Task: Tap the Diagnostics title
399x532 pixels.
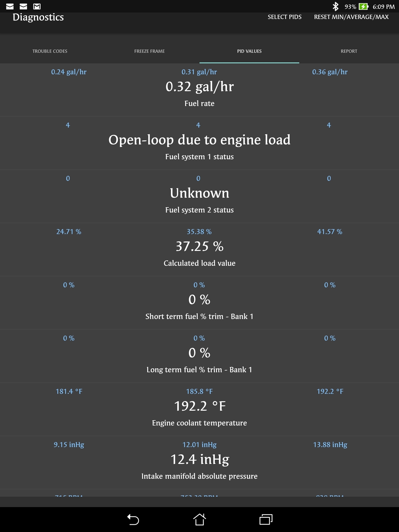Action: 38,17
